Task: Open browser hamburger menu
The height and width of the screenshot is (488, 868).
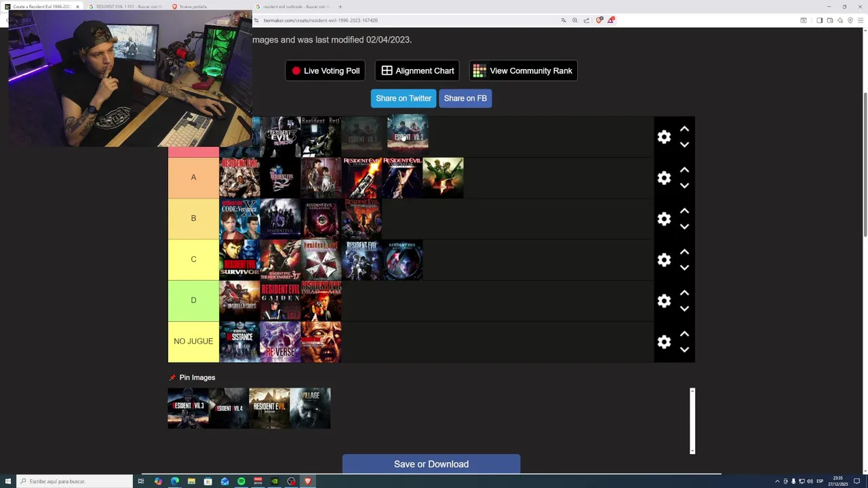Action: point(861,20)
